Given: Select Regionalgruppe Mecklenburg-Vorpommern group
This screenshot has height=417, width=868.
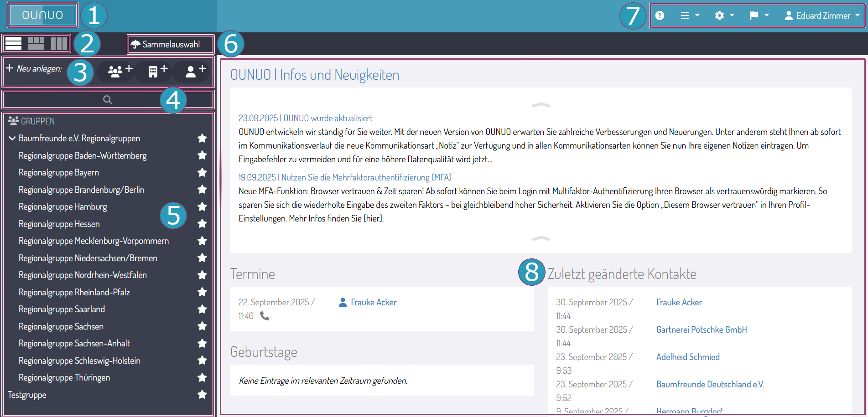Looking at the screenshot, I should [x=94, y=241].
